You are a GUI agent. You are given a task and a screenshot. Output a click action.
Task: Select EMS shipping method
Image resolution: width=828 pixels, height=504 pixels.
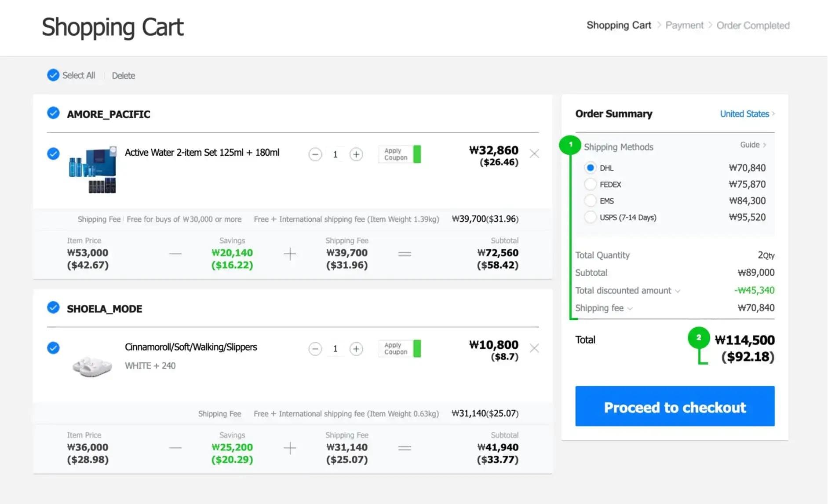(591, 201)
